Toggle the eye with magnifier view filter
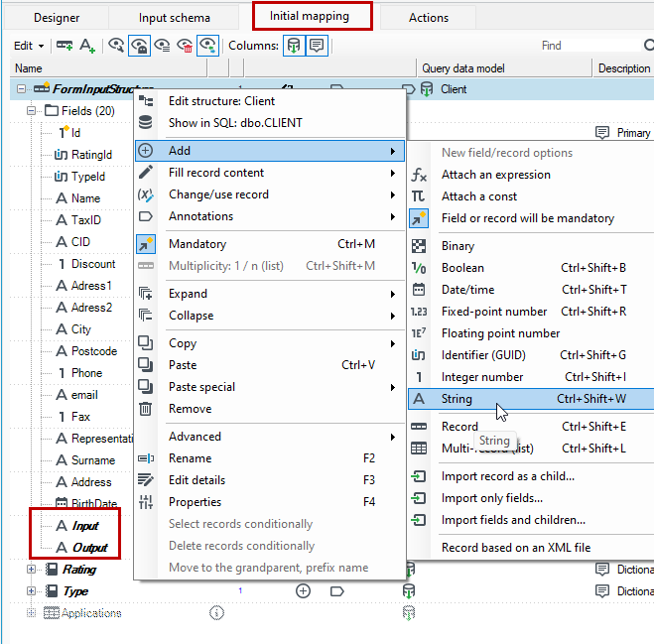The image size is (654, 644). (116, 46)
